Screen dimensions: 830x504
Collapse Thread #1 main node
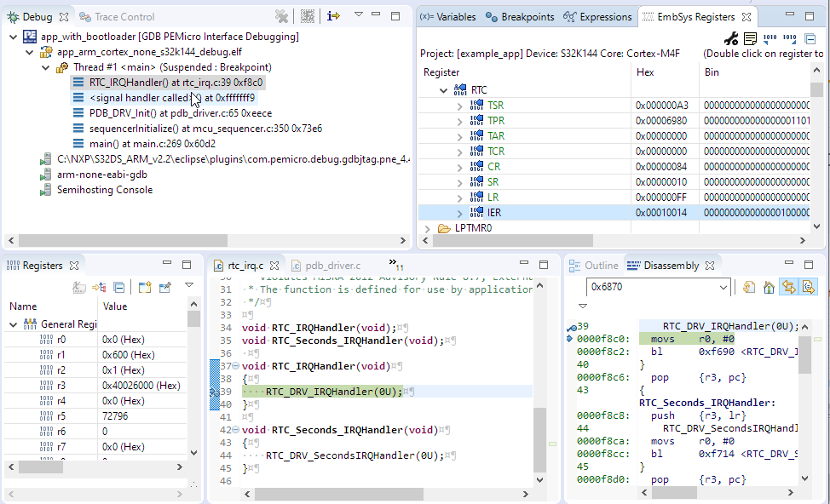(46, 68)
